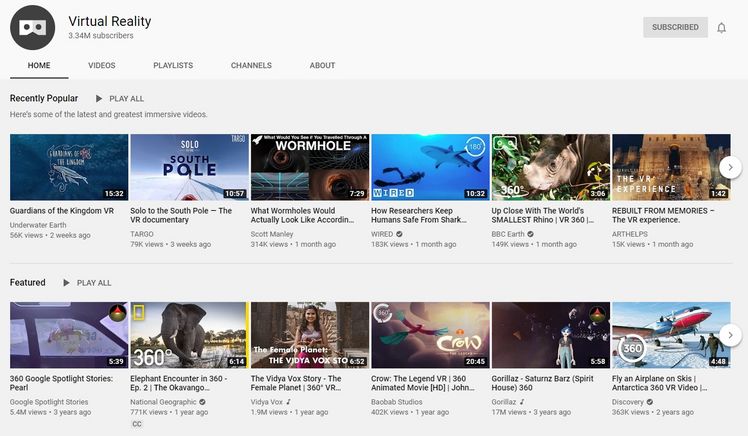Open the Wormhole video thumbnail
This screenshot has height=436, width=748.
pyautogui.click(x=310, y=167)
